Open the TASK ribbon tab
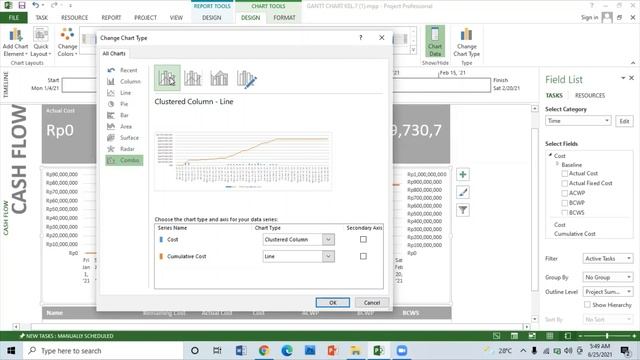Viewport: 640px width, 360px height. coord(41,18)
